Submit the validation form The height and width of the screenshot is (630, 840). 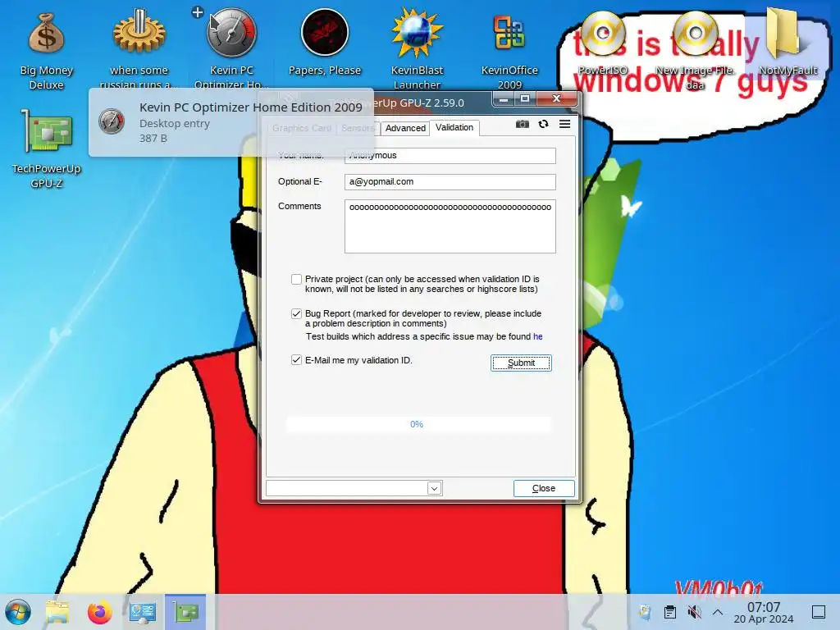521,363
